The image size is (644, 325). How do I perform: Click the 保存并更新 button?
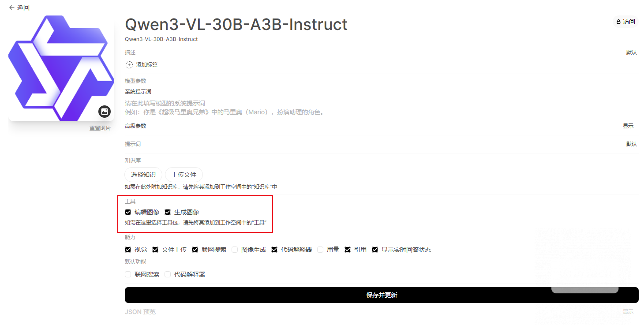(382, 295)
